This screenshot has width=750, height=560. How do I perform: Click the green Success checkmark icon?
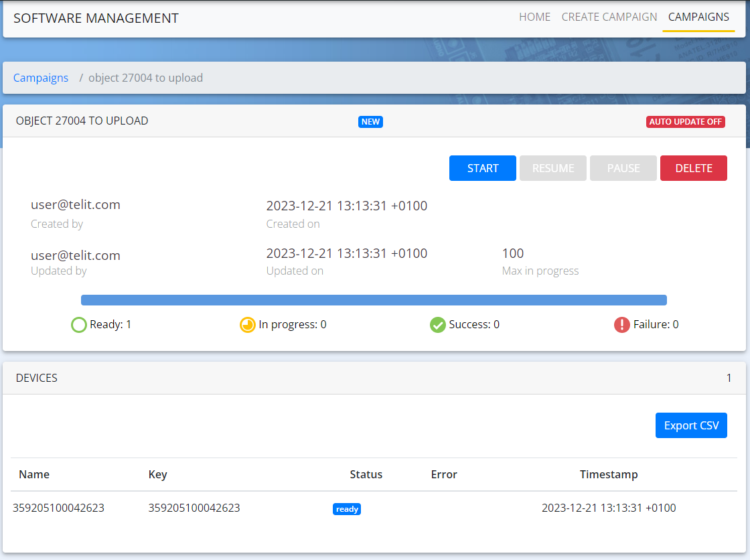click(x=438, y=326)
